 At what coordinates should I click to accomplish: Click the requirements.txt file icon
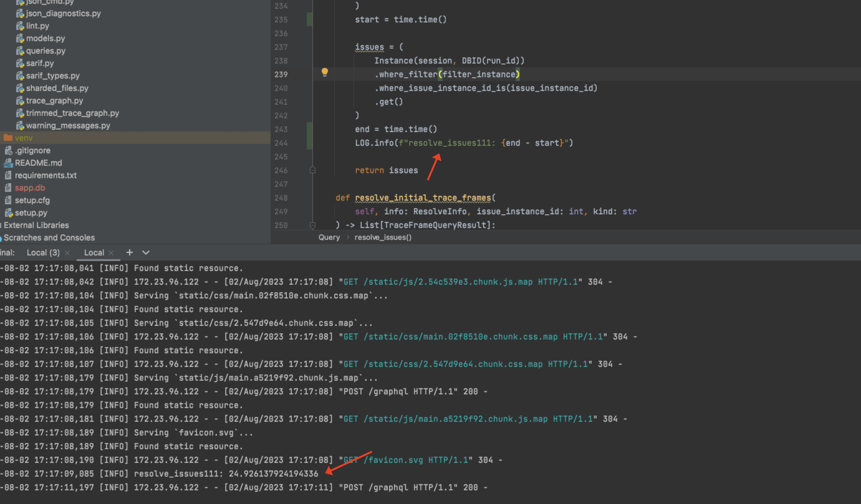(8, 175)
